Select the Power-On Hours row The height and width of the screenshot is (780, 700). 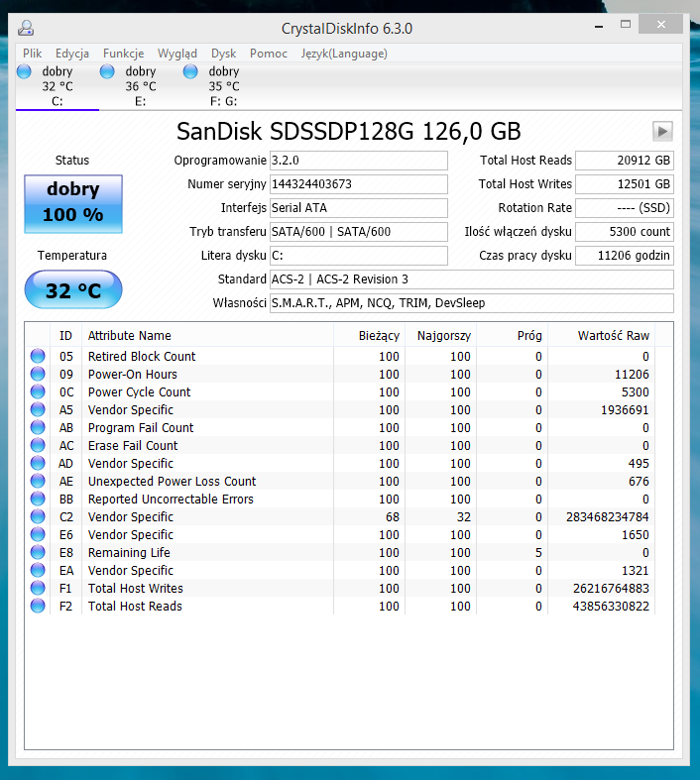[340, 374]
